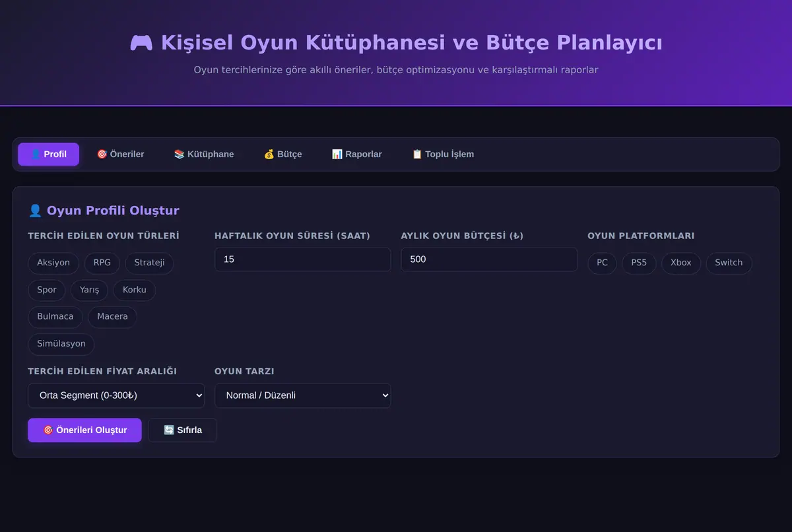Toggle the Simülasyon genre chip

61,344
